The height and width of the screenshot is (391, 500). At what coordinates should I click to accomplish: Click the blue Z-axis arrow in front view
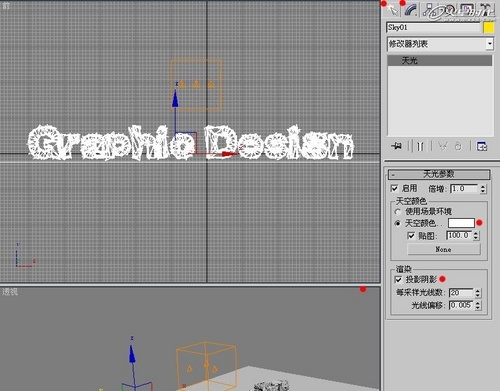(x=175, y=100)
